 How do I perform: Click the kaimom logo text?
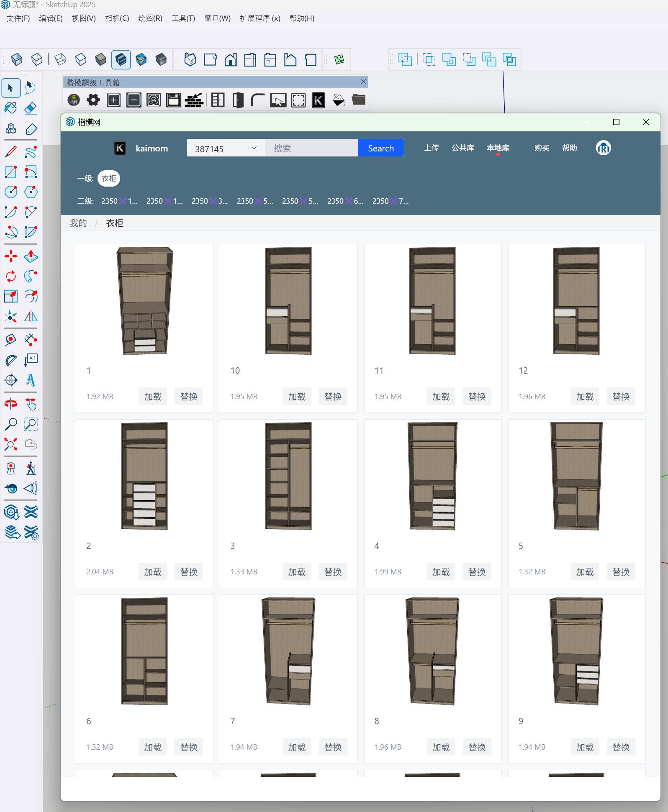tap(152, 149)
